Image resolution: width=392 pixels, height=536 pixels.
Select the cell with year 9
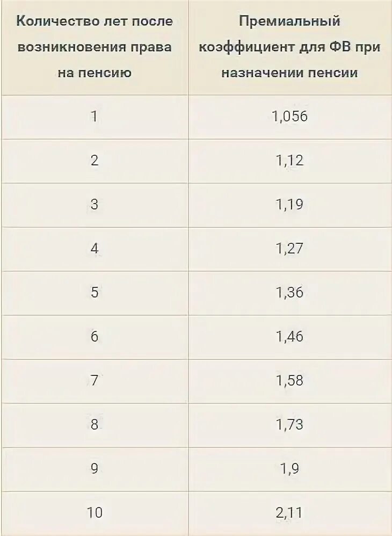pyautogui.click(x=95, y=468)
